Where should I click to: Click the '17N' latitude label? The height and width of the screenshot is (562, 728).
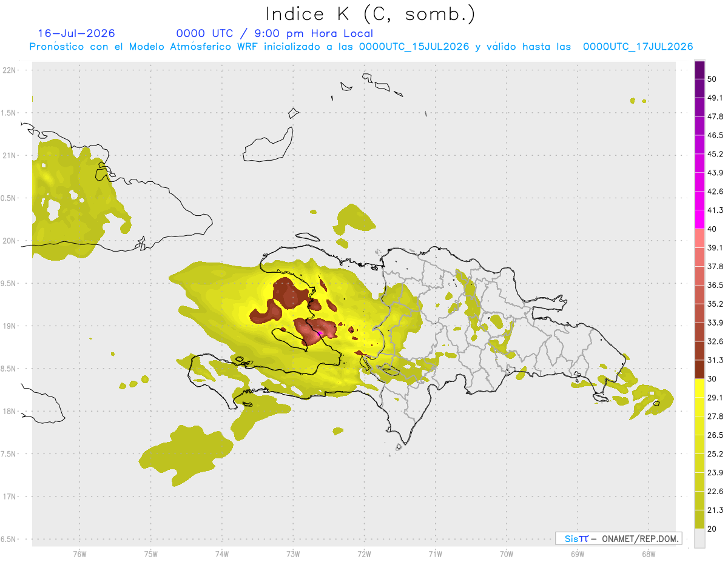pyautogui.click(x=10, y=497)
